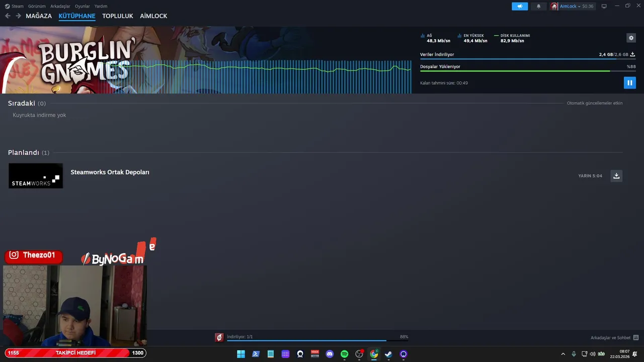Download Steamworks Ortak Depoları now

(x=616, y=175)
